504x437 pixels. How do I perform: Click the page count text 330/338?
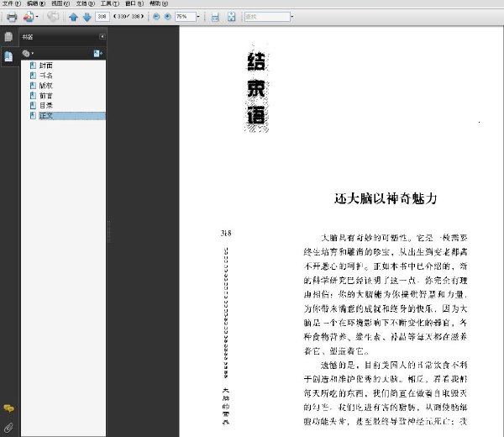click(129, 17)
